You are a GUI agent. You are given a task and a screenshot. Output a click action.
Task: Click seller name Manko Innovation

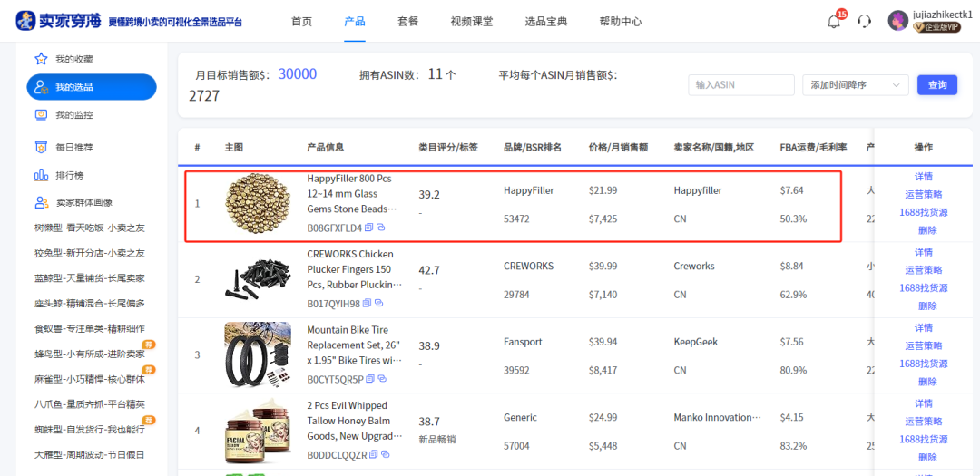[x=718, y=417]
